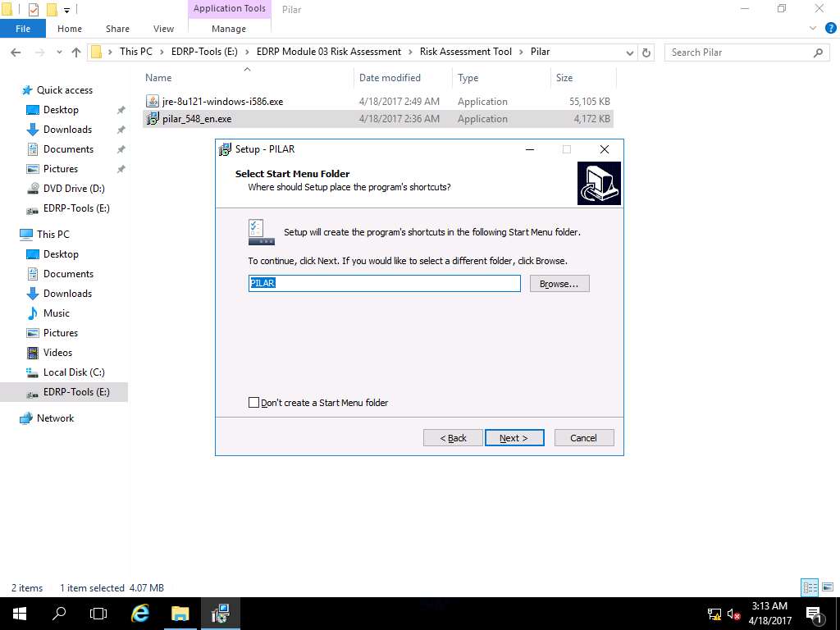
Task: Open the Action Center notifications icon
Action: point(814,614)
